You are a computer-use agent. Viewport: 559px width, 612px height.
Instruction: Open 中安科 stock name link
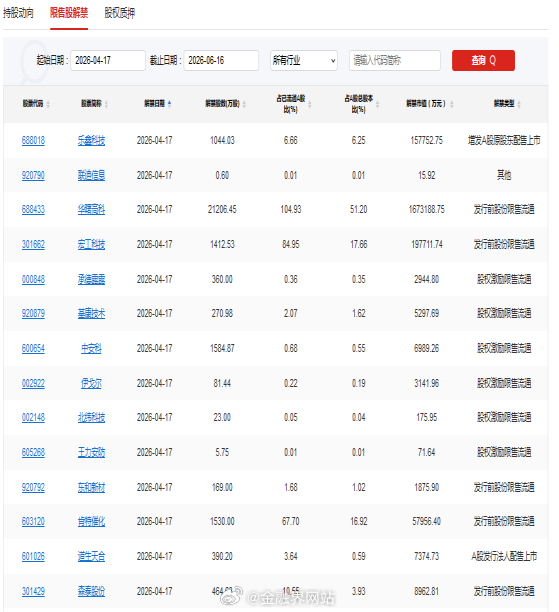tap(91, 349)
